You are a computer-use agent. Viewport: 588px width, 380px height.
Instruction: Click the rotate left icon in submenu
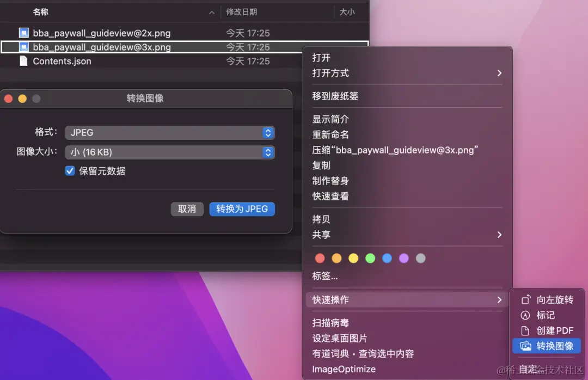coord(526,299)
